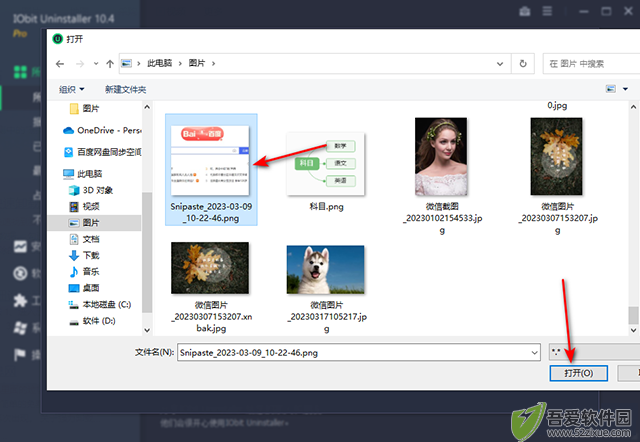Open the file type filter combo box
This screenshot has height=442, width=640.
tap(594, 352)
